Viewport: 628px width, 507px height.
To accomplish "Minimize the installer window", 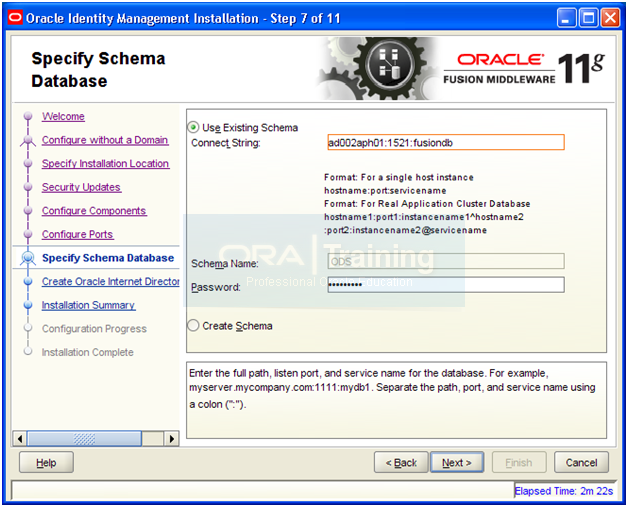I will 566,18.
